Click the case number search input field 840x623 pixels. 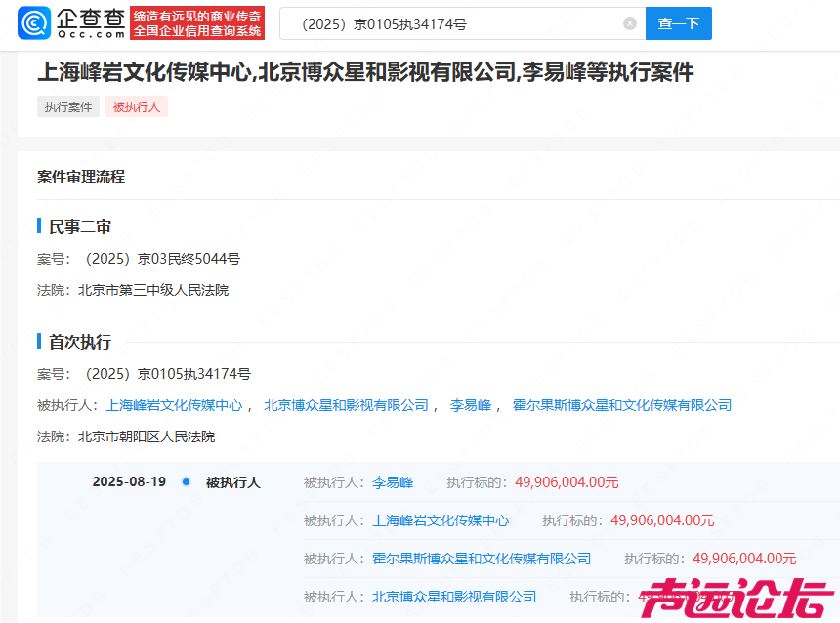click(440, 22)
